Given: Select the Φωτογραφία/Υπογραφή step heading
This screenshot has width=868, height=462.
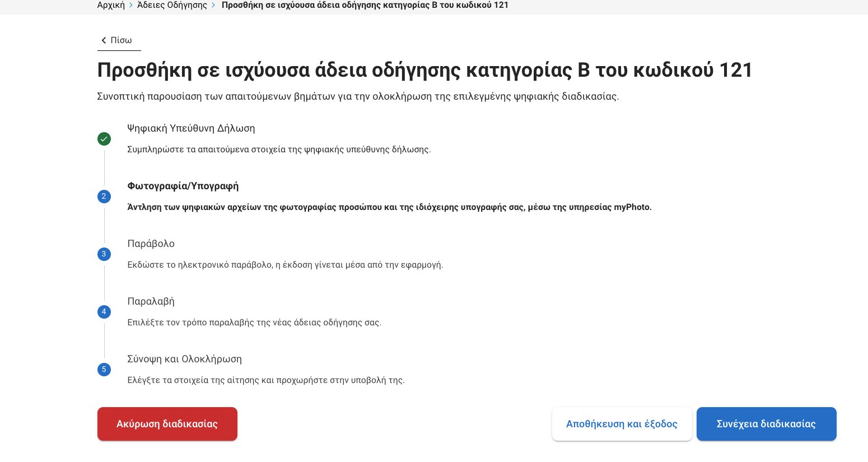Looking at the screenshot, I should pos(183,186).
